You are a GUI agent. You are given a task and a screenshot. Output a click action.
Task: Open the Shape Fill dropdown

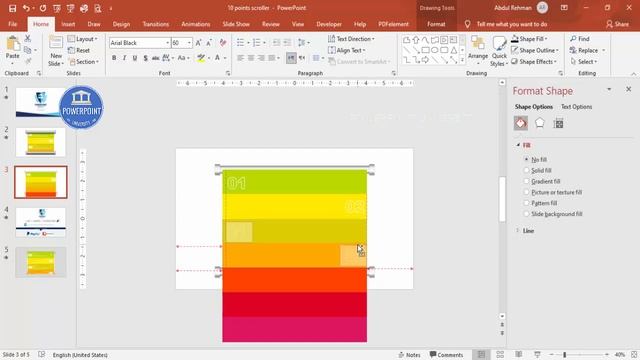[x=529, y=39]
